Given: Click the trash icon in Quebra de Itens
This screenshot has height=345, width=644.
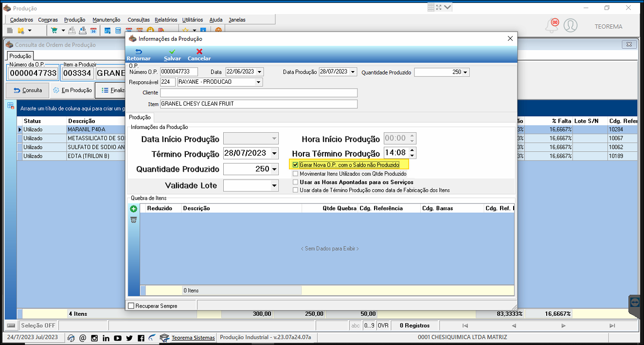Looking at the screenshot, I should 134,219.
